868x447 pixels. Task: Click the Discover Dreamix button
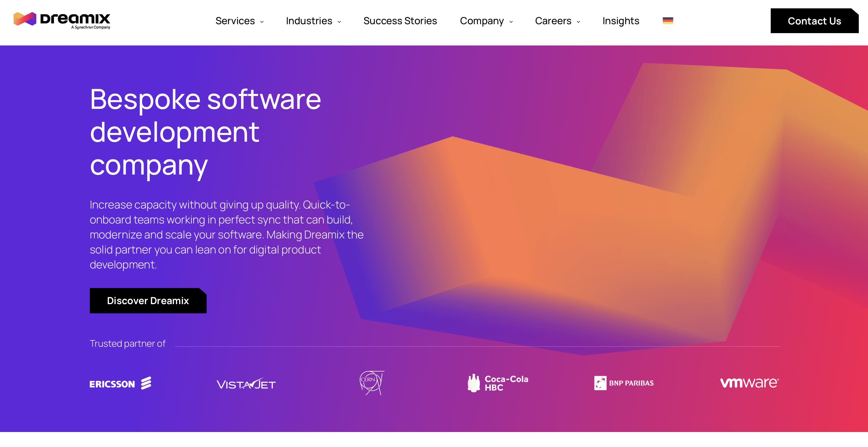click(148, 300)
